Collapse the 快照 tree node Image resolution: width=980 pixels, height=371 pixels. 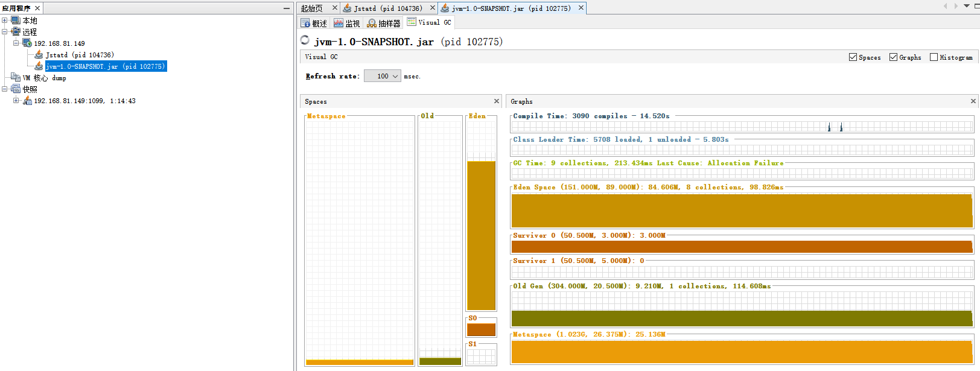pyautogui.click(x=5, y=89)
